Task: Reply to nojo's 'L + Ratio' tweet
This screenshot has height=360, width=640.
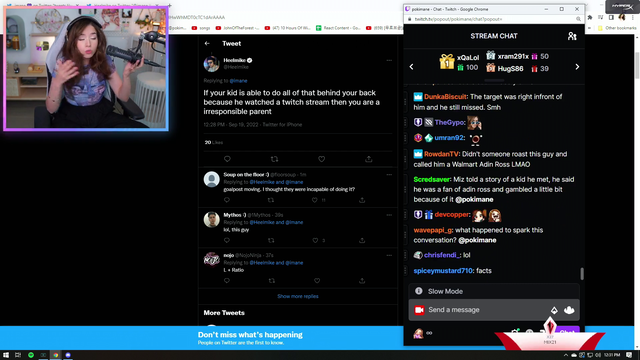Action: coord(227,281)
